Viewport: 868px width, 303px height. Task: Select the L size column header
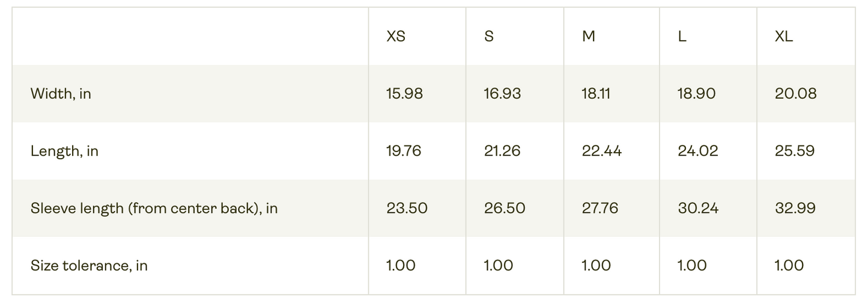682,37
